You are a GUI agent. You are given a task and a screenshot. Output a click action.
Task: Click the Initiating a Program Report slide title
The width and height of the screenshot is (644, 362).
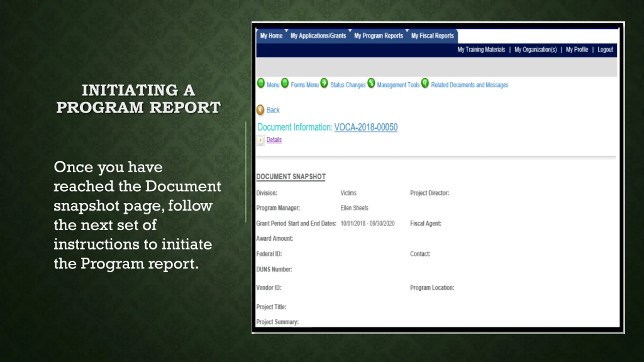138,99
